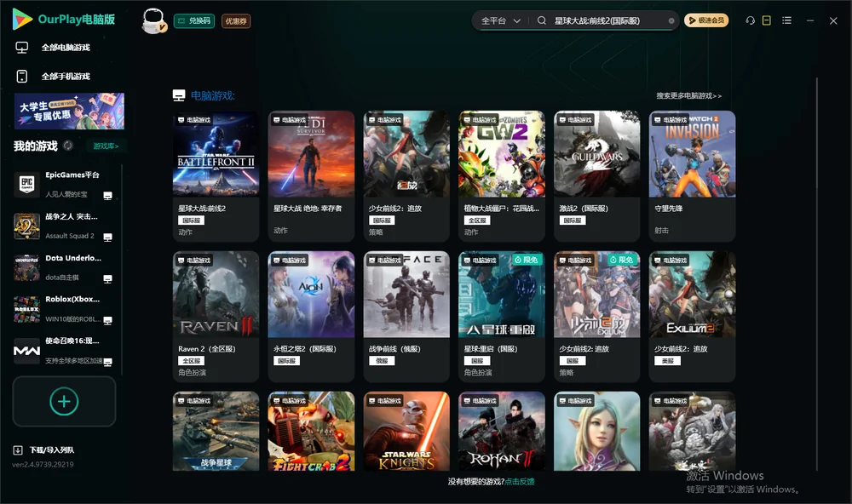This screenshot has width=852, height=504.
Task: Click the download icon beside 下载/导入列队
Action: [x=18, y=450]
